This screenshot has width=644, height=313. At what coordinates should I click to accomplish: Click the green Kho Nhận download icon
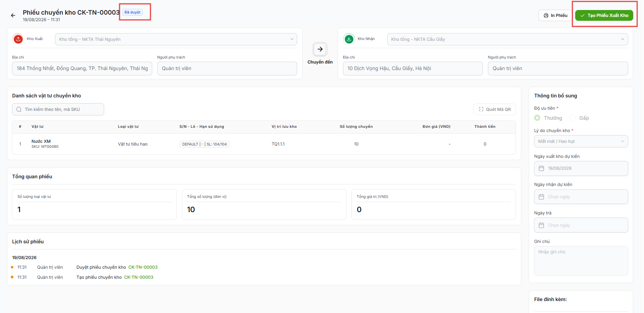point(349,39)
